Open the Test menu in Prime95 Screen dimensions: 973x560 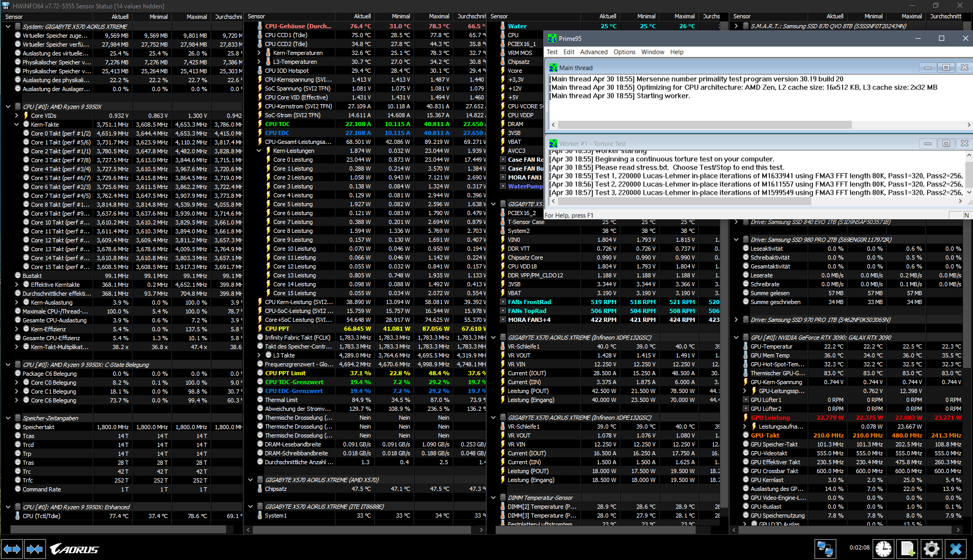552,52
